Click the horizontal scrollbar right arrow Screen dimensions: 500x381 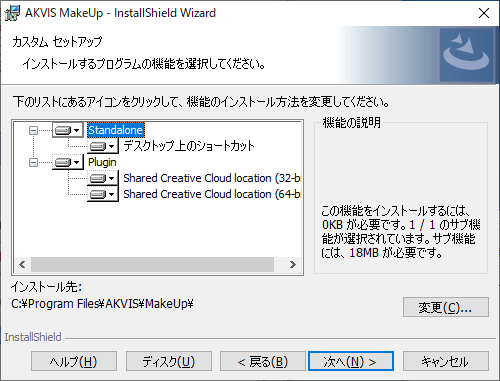click(x=293, y=265)
